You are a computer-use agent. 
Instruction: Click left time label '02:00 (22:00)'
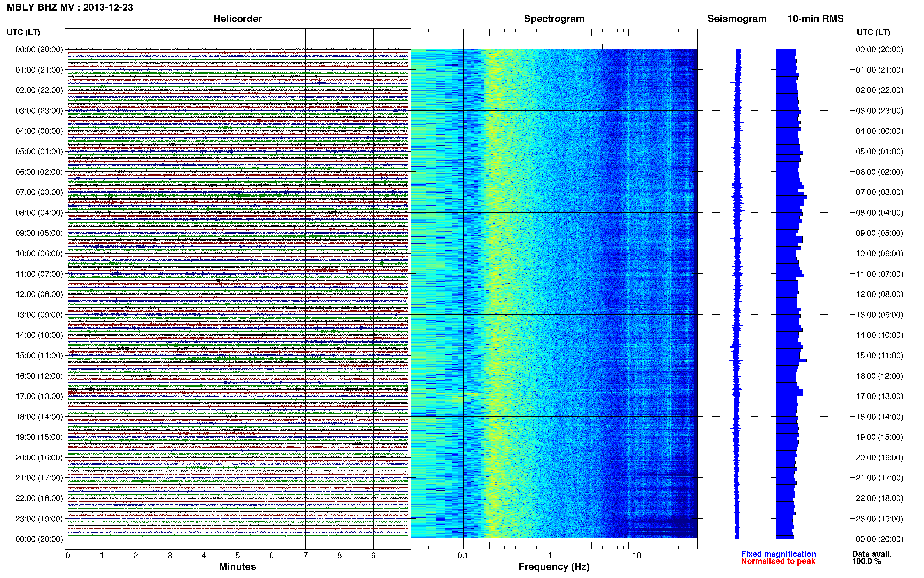39,90
